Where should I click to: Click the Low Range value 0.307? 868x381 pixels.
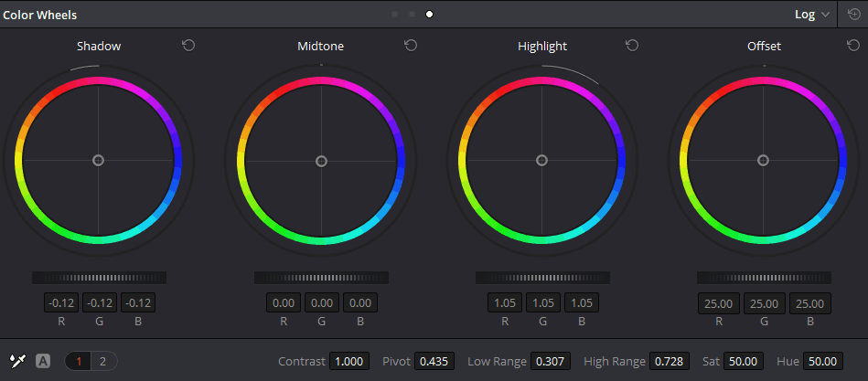click(x=551, y=362)
